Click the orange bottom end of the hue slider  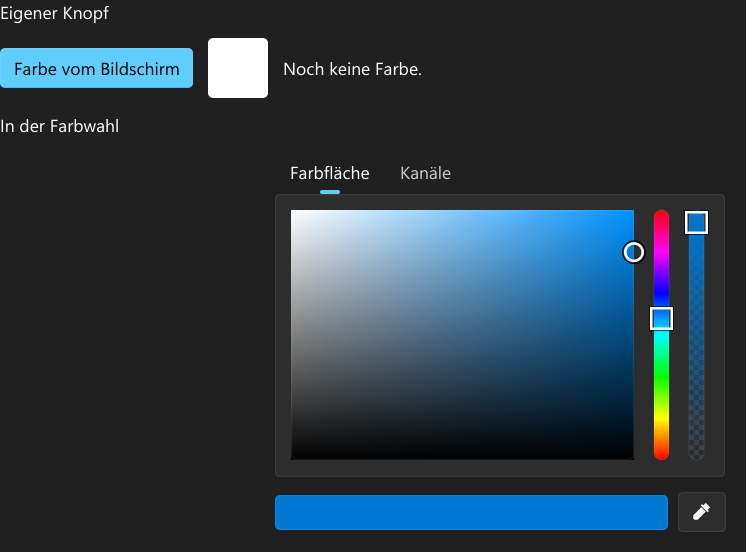tap(661, 452)
